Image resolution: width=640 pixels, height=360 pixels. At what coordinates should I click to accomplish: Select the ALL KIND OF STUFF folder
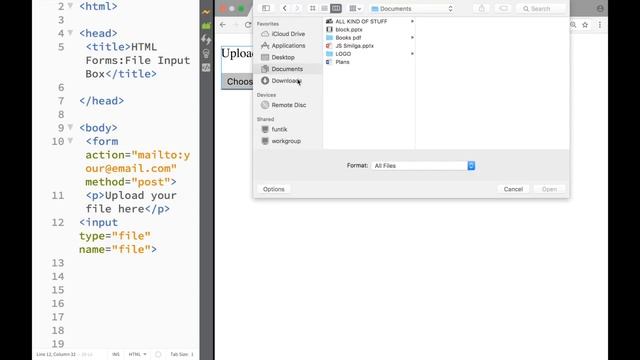point(361,21)
